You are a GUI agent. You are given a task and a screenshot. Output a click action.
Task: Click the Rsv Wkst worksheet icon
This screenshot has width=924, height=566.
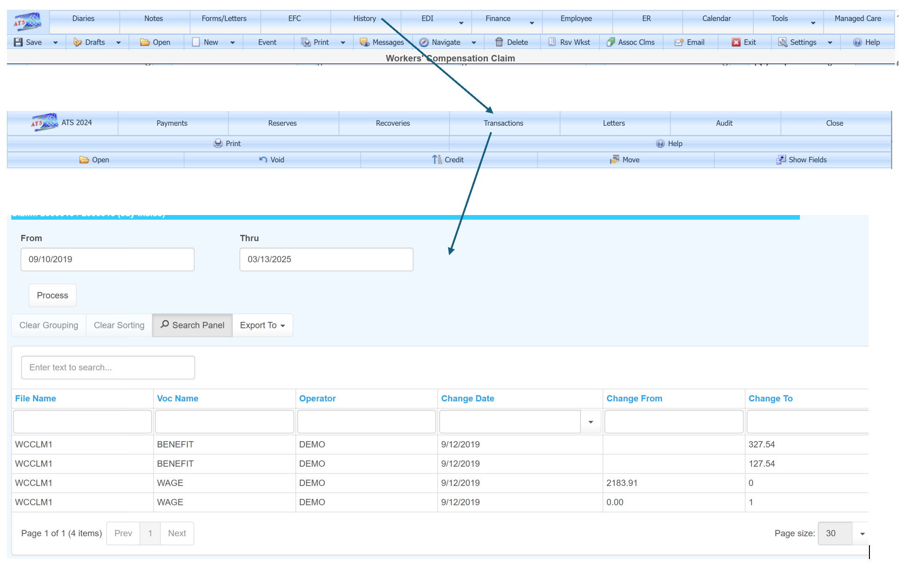coord(552,42)
